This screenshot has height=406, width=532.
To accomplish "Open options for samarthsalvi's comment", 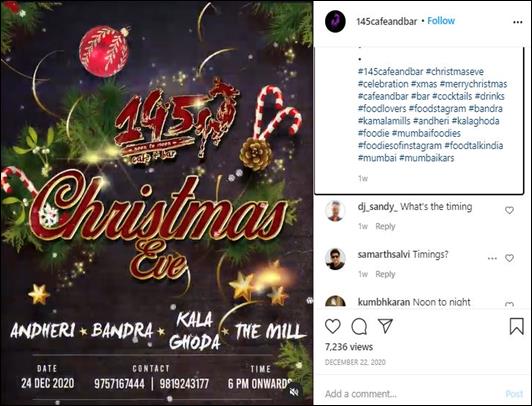I will [x=492, y=258].
